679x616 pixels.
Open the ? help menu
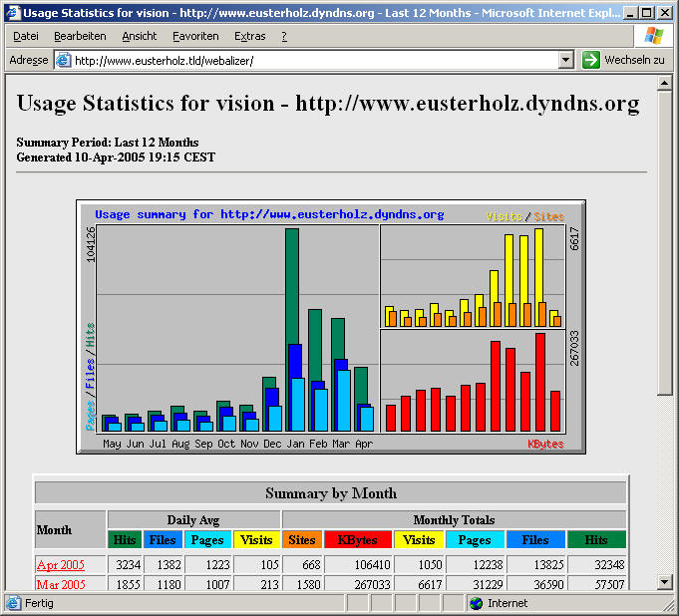point(284,36)
